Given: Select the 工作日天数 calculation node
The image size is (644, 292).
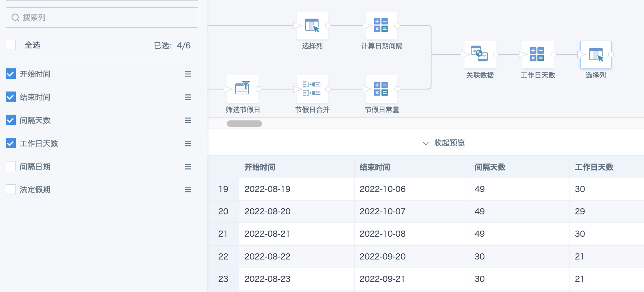Looking at the screenshot, I should tap(538, 54).
